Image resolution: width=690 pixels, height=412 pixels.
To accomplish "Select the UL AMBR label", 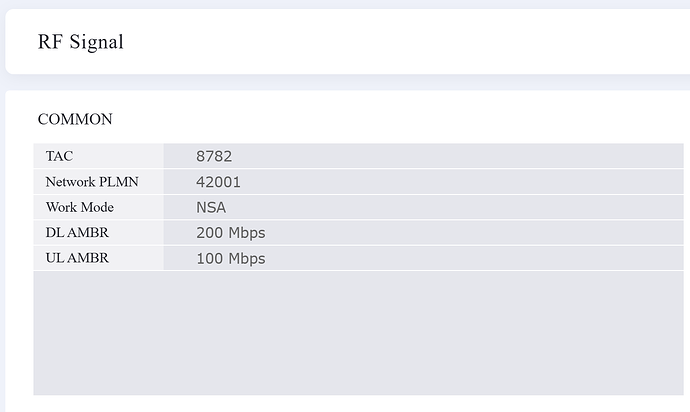I will [77, 258].
